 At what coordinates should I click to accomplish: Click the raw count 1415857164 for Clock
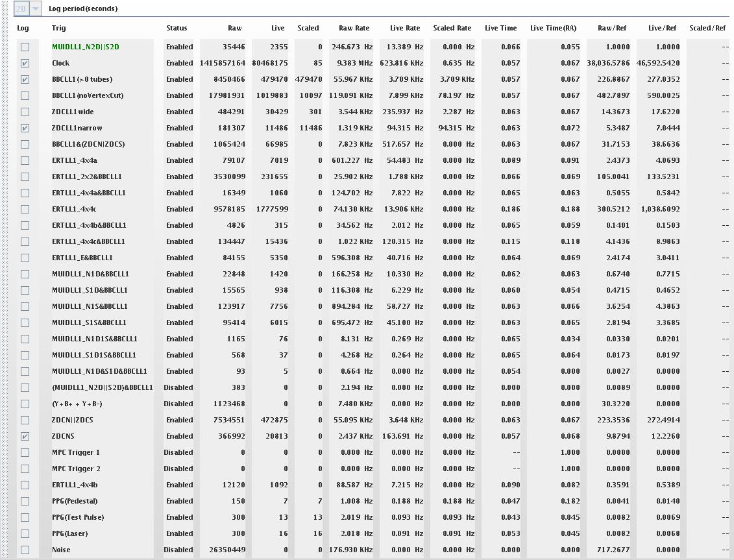[223, 63]
